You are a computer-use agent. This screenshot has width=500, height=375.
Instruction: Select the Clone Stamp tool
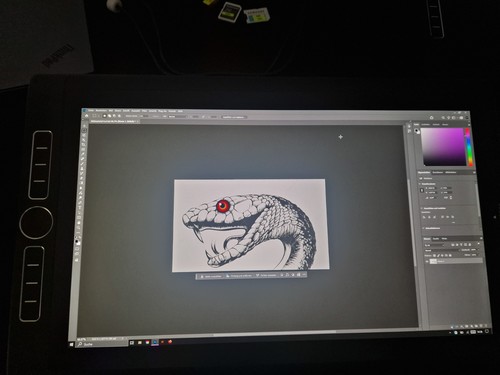click(82, 169)
